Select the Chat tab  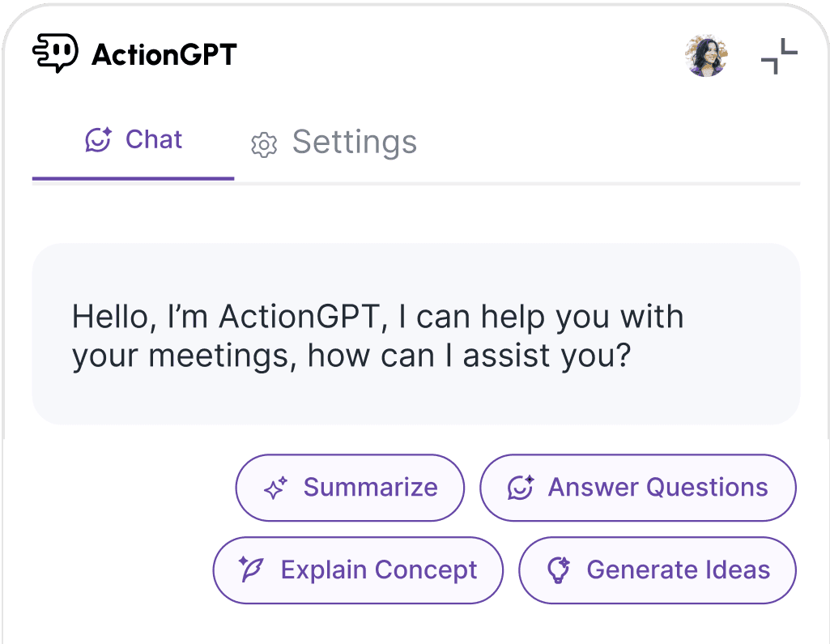(154, 139)
